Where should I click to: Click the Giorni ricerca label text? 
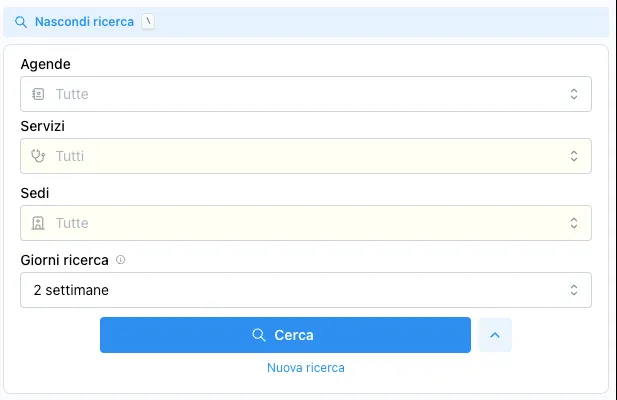[x=64, y=260]
